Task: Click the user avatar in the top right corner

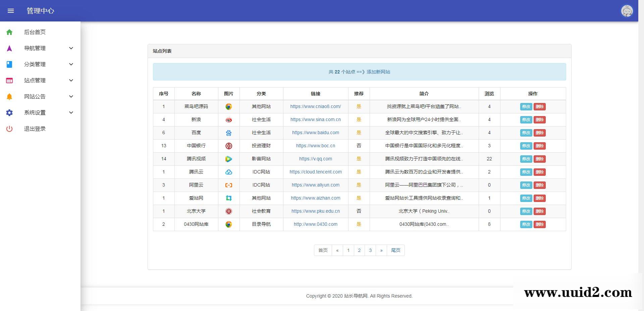Action: click(x=627, y=11)
